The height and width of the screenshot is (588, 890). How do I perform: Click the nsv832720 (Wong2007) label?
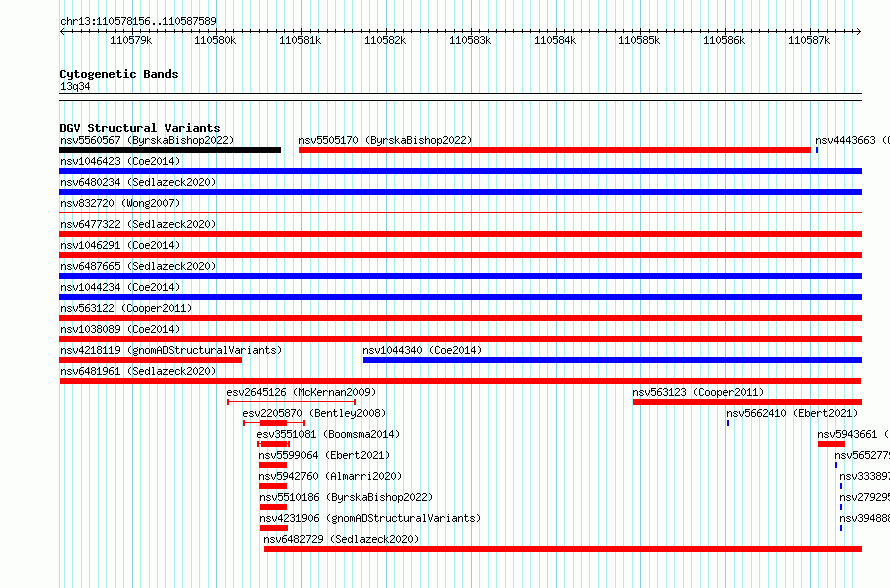click(x=120, y=203)
